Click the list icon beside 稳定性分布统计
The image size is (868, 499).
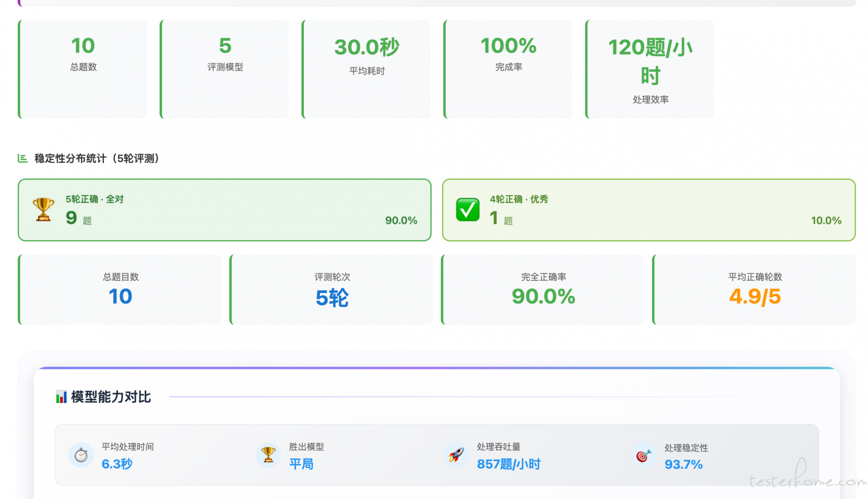coord(23,158)
